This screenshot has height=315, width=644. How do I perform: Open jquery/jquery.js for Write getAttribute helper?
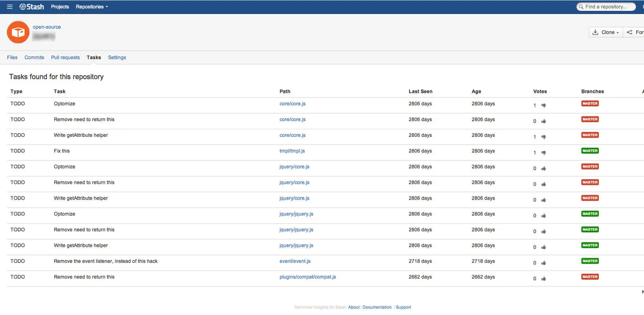(x=296, y=245)
